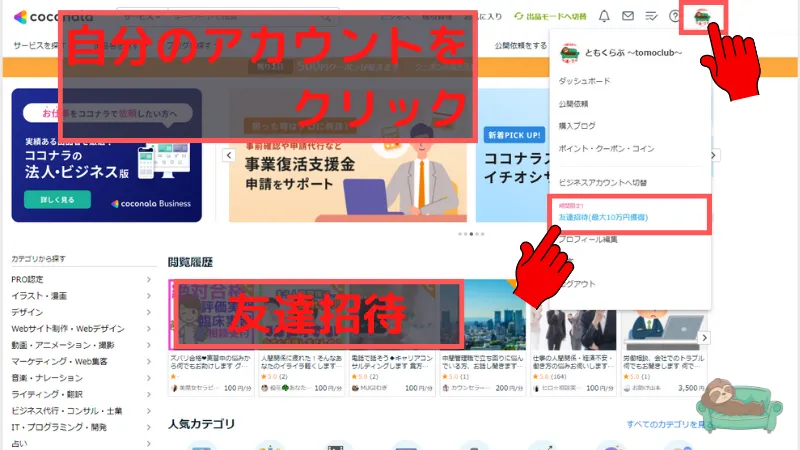This screenshot has width=800, height=450.
Task: Click sloth mascot on sofa icon
Action: [739, 405]
